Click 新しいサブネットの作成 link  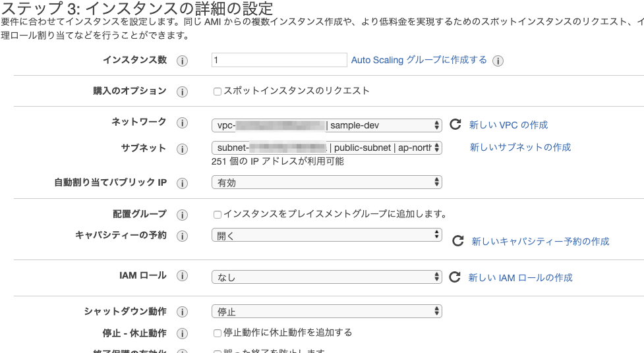[520, 148]
